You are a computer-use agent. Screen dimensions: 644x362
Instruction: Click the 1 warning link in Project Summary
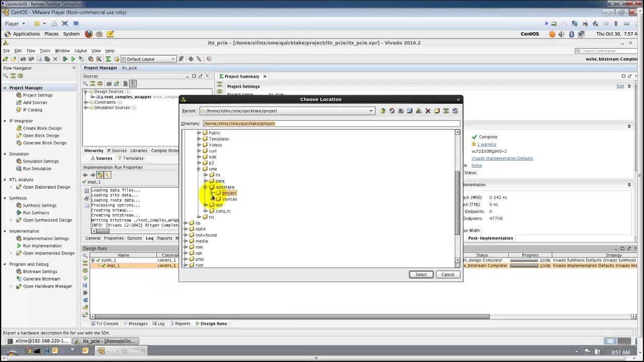point(487,144)
